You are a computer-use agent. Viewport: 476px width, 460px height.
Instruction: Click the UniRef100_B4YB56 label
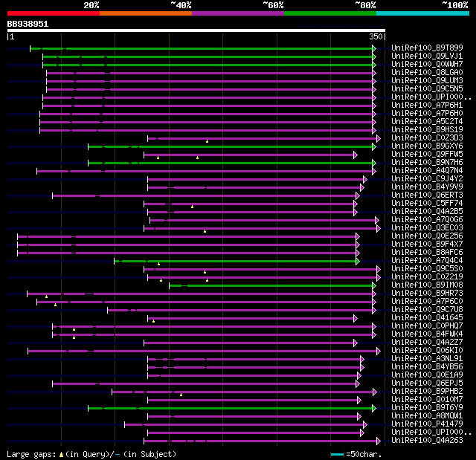[427, 367]
